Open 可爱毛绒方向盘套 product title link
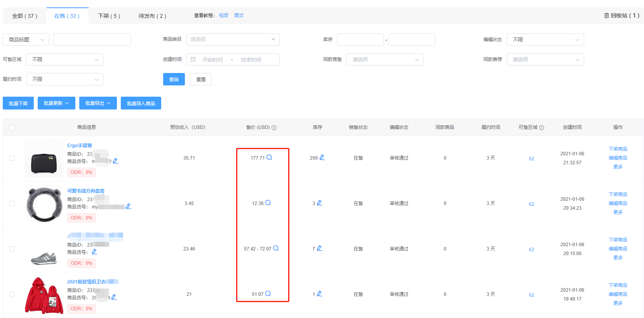This screenshot has height=318, width=644. pyautogui.click(x=86, y=191)
